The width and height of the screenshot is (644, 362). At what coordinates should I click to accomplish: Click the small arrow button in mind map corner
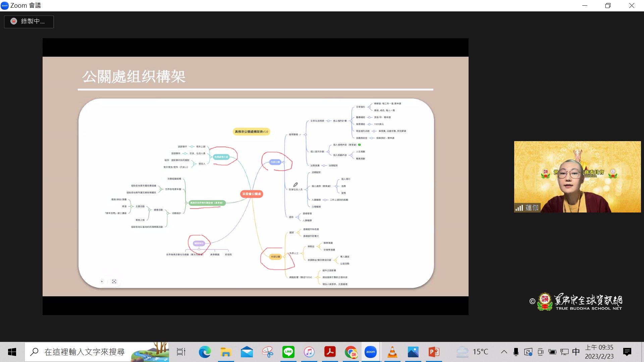click(102, 282)
